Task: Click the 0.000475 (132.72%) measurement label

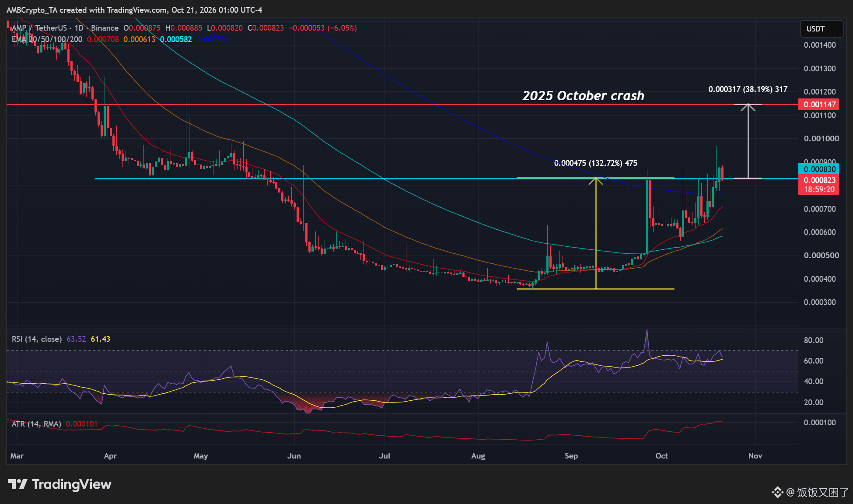Action: [x=595, y=163]
